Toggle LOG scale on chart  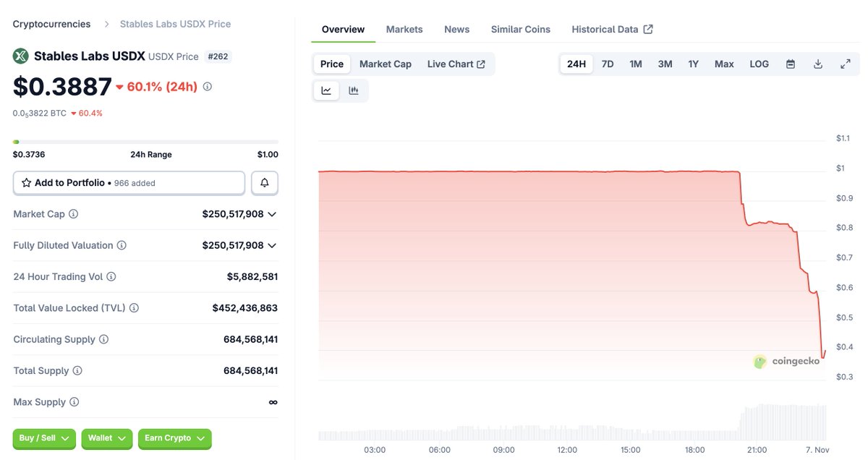point(759,64)
